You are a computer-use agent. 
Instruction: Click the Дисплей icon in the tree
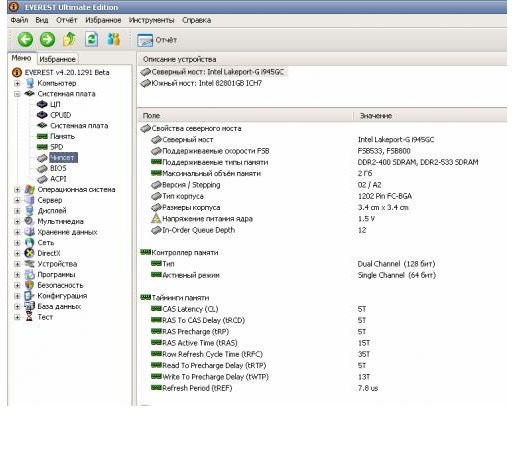tap(30, 211)
